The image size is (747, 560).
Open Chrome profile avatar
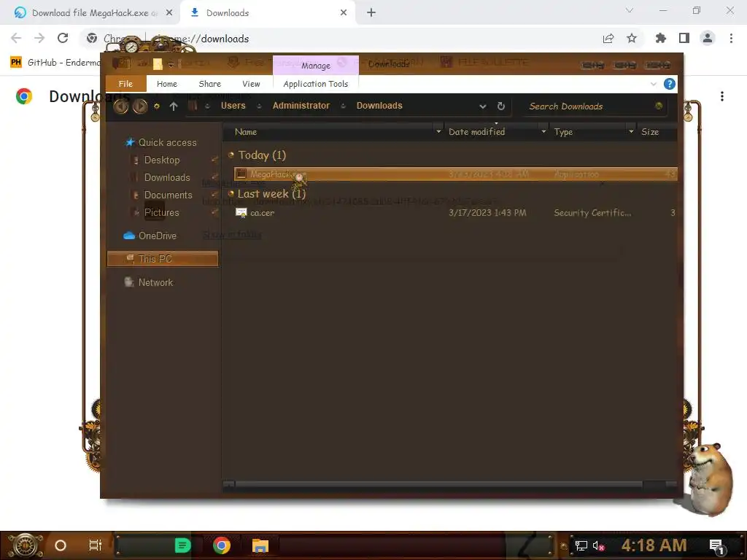tap(708, 38)
